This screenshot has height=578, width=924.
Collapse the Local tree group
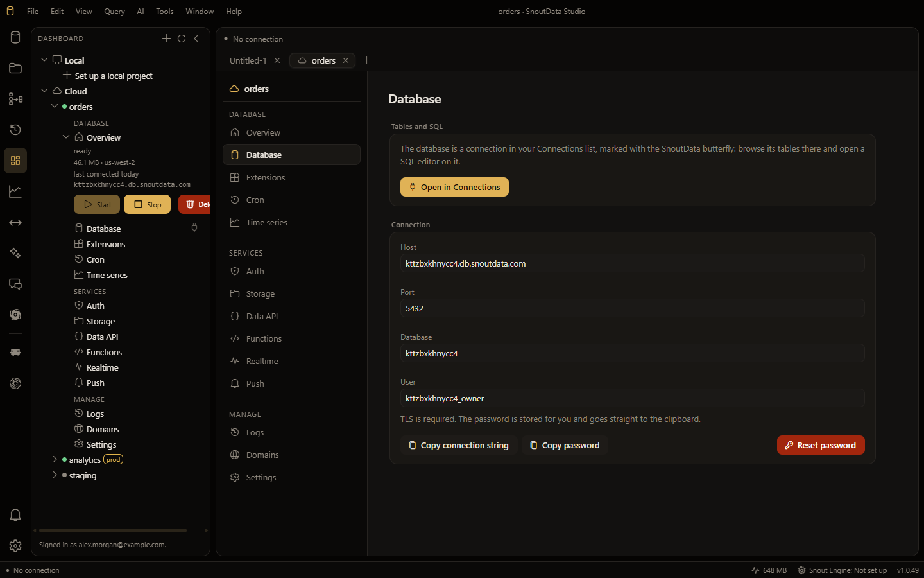[44, 60]
